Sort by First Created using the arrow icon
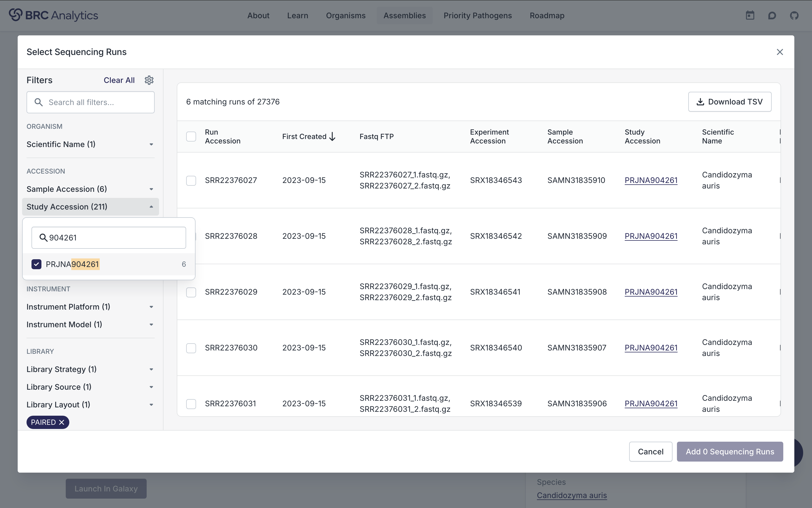Screen dimensions: 812x508 pos(332,137)
